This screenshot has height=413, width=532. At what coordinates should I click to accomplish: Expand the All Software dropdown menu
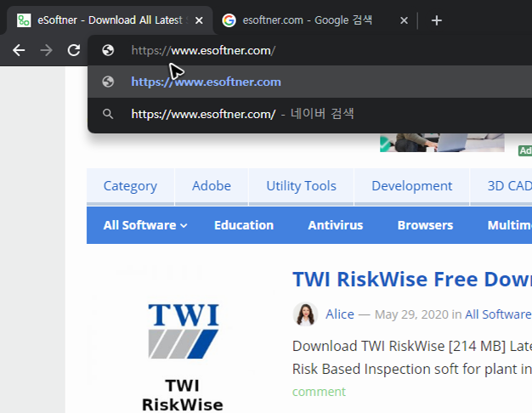(145, 225)
